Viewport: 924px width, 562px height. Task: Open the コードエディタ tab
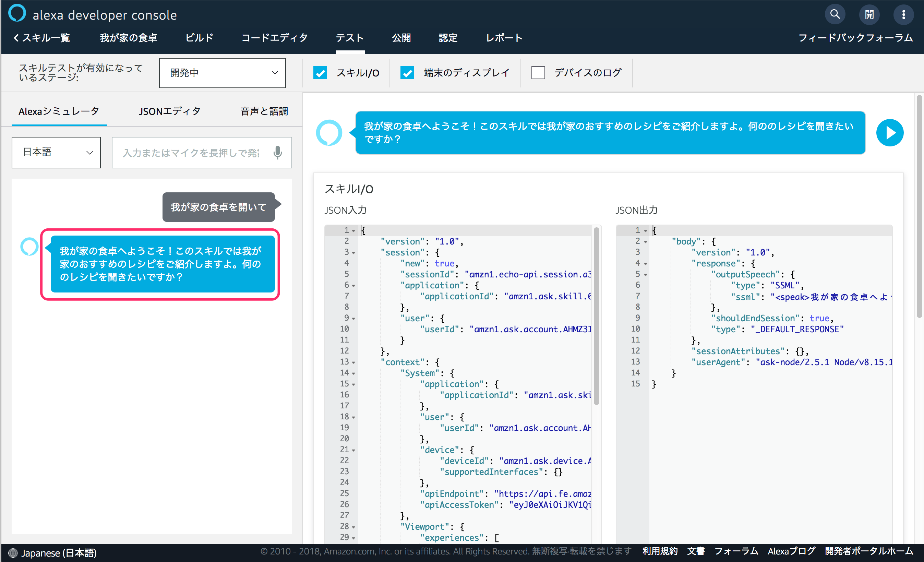pos(274,38)
